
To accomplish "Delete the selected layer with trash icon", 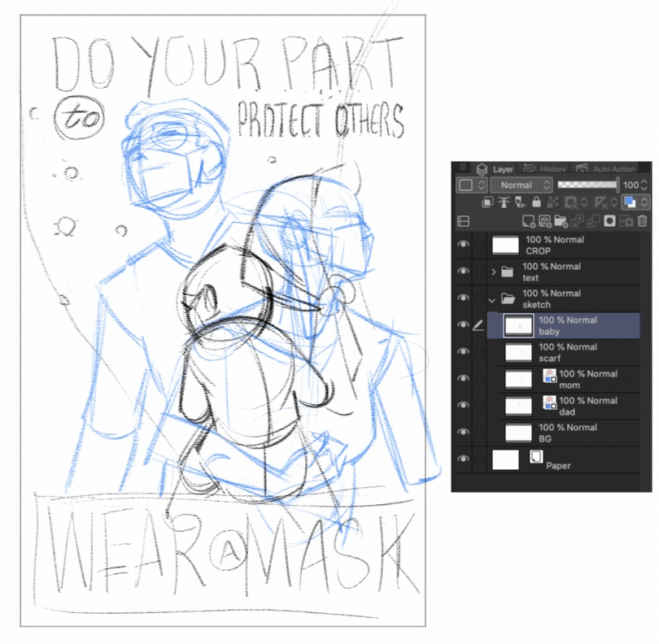I will (642, 221).
